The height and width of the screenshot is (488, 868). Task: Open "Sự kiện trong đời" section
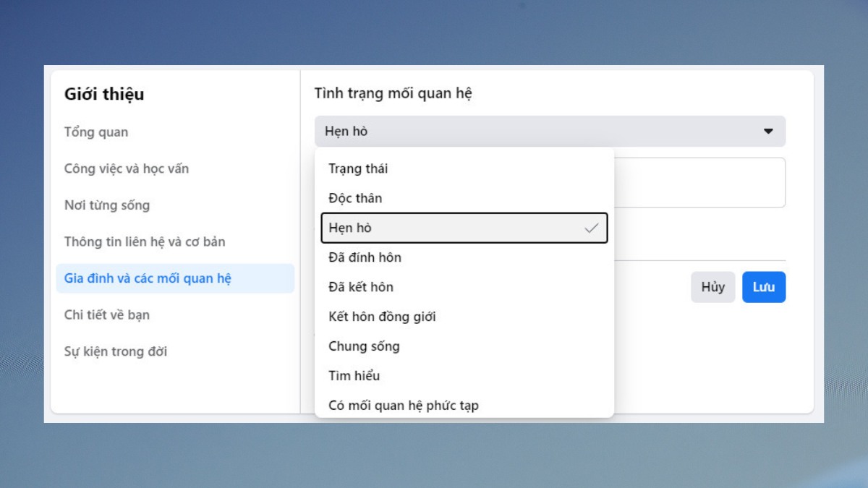(116, 351)
